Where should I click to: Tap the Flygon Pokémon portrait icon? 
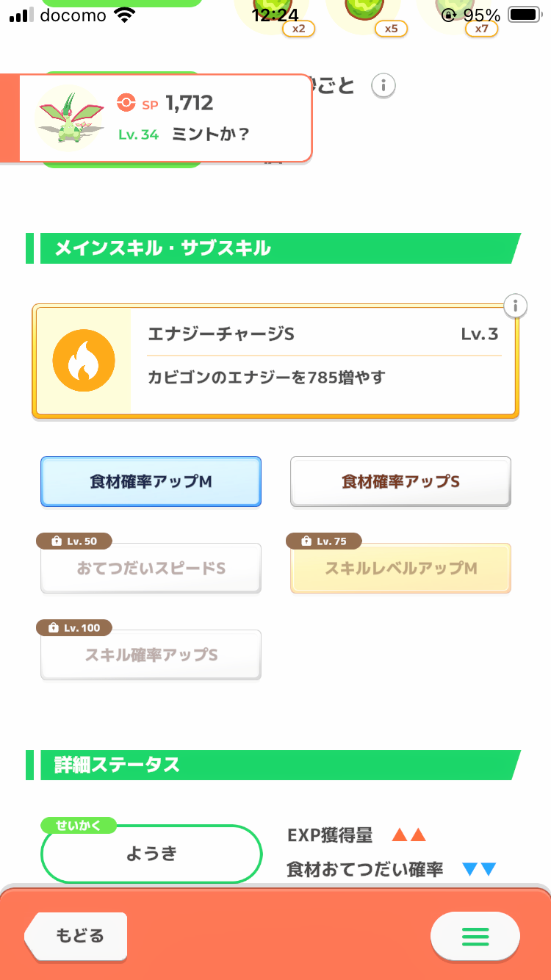coord(71,118)
